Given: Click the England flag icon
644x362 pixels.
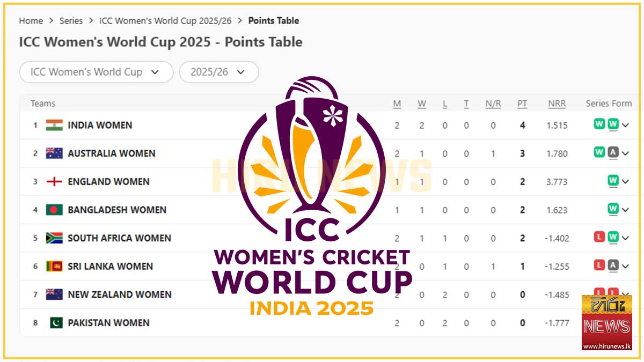Looking at the screenshot, I should tap(54, 182).
